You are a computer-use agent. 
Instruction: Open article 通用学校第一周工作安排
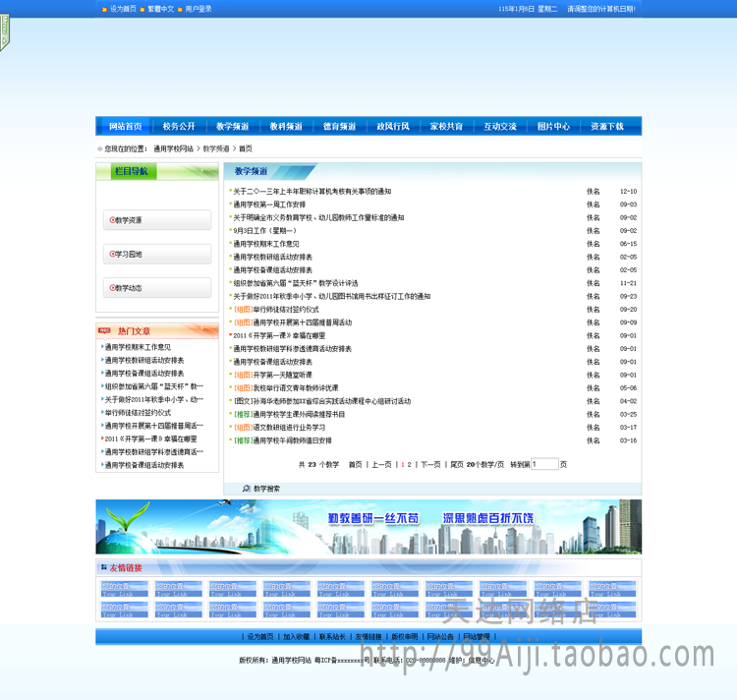(x=269, y=204)
